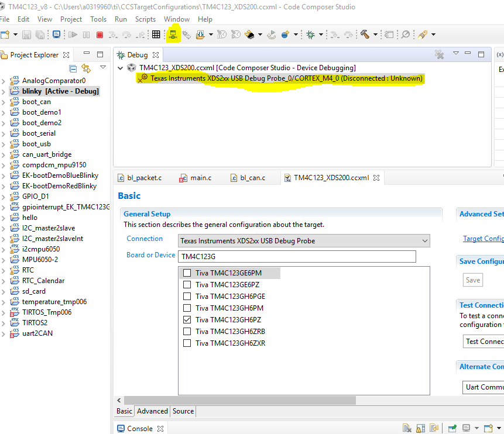Expand the uart2CAN project node
The height and width of the screenshot is (434, 504).
[3, 334]
